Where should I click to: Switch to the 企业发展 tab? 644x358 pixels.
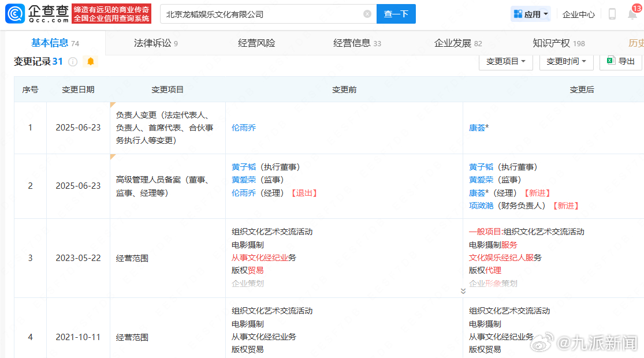pyautogui.click(x=458, y=43)
